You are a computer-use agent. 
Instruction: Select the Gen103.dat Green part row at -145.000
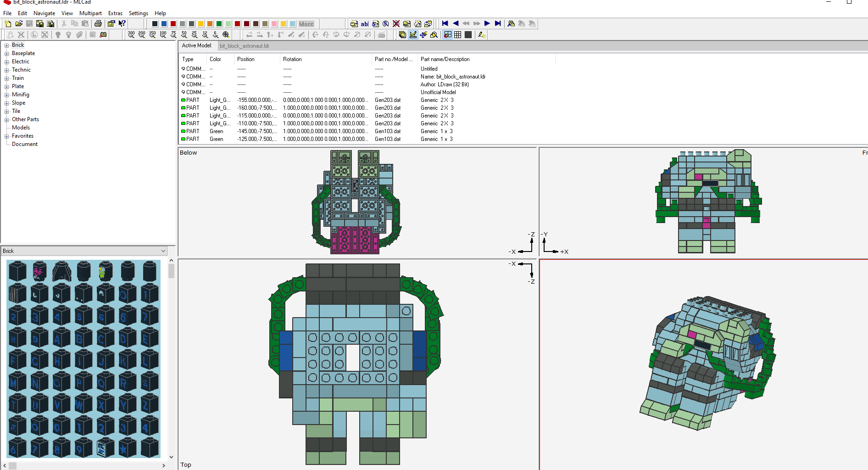tap(367, 131)
